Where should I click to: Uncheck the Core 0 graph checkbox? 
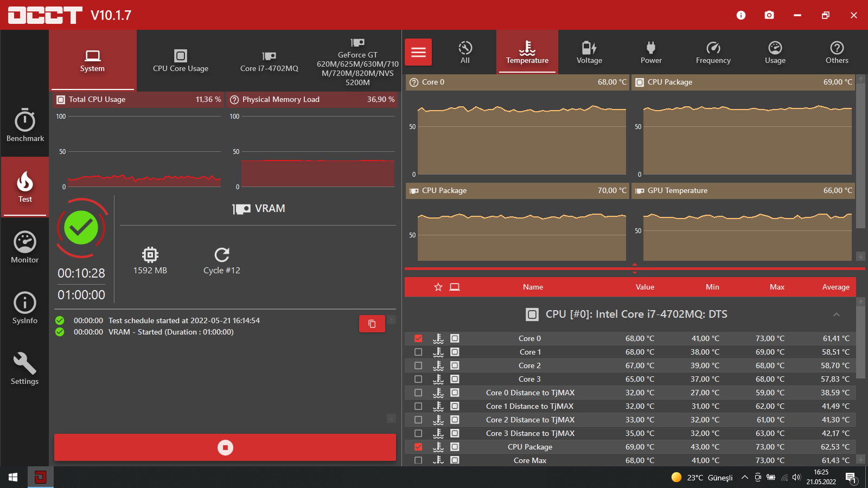418,338
